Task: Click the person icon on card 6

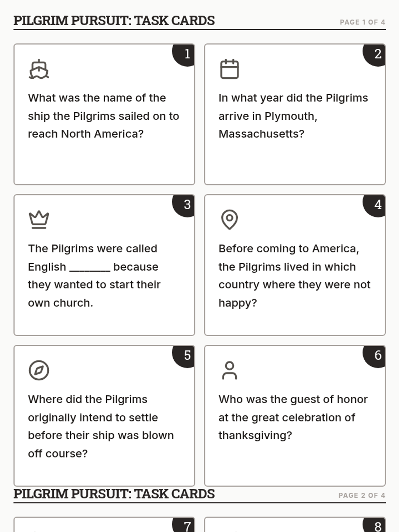Action: (x=229, y=370)
